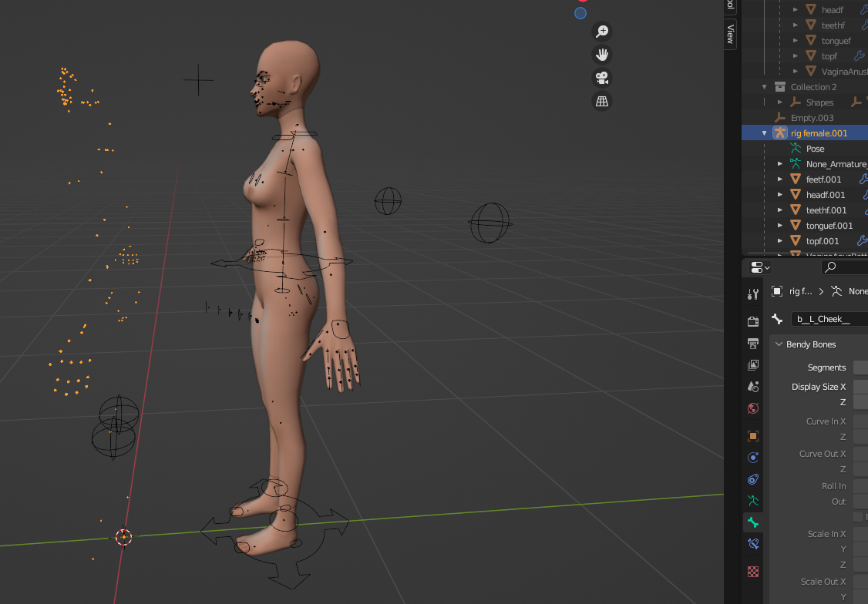Expand the teethf mesh entry
The image size is (868, 604).
pos(796,25)
